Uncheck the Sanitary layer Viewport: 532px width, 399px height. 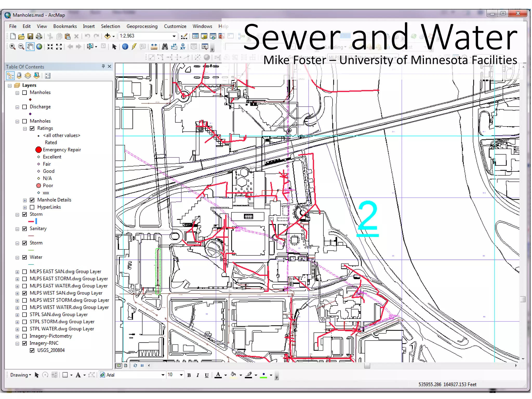coord(25,229)
